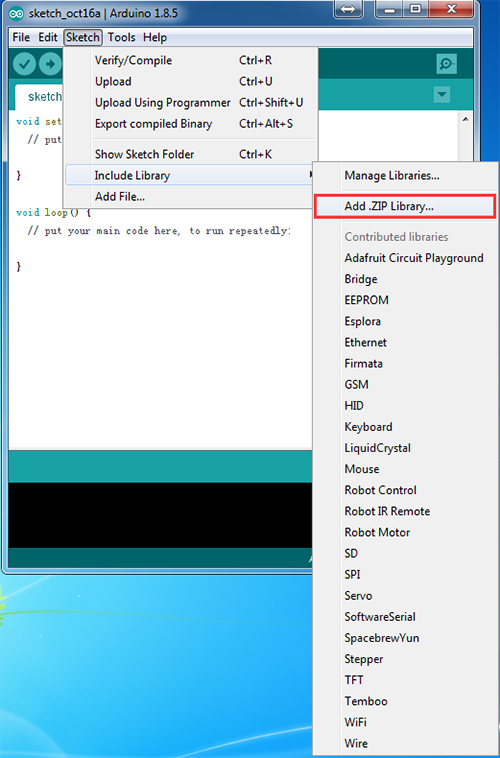Select Show Sketch Folder
This screenshot has width=500, height=758.
(x=191, y=154)
